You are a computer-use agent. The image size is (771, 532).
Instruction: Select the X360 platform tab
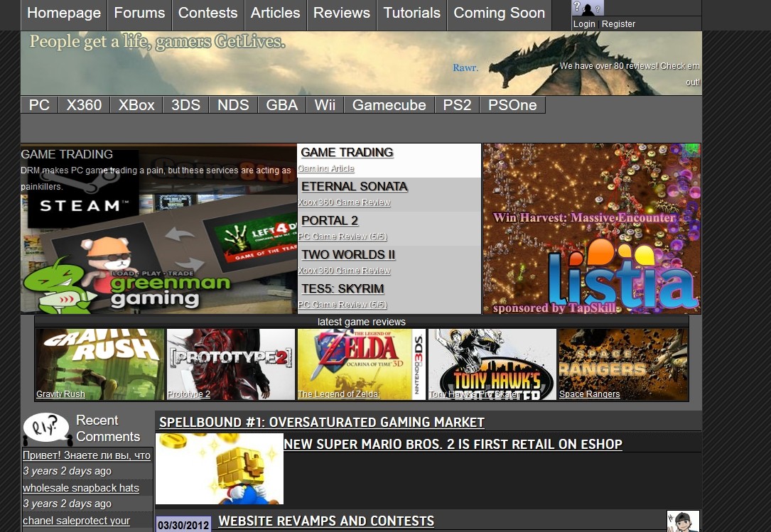(84, 105)
